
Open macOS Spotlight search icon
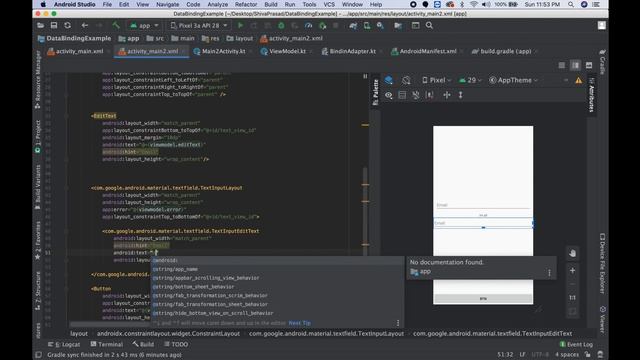[x=571, y=4]
